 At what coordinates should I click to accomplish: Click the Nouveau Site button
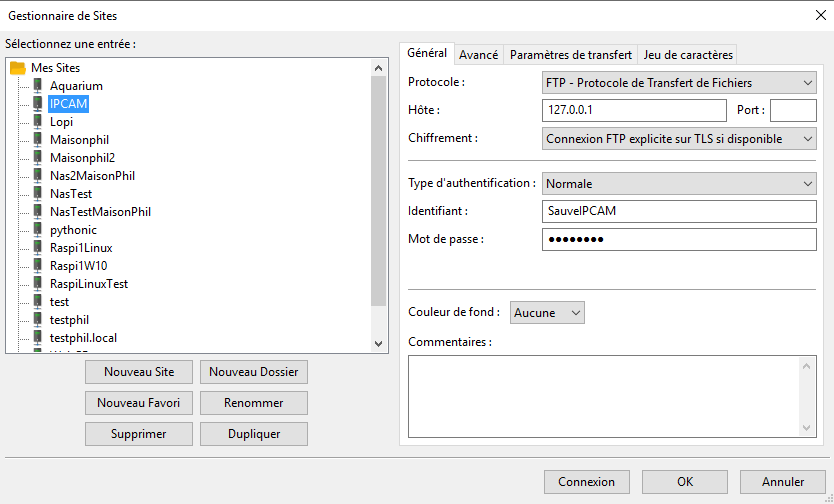coord(139,372)
